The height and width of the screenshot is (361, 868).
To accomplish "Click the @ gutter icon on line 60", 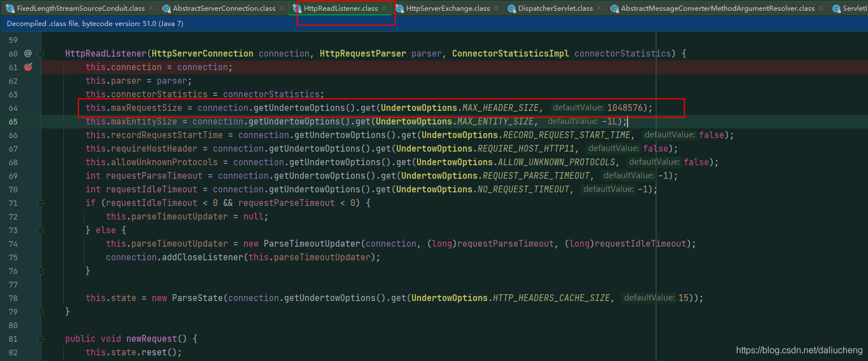I will [28, 53].
